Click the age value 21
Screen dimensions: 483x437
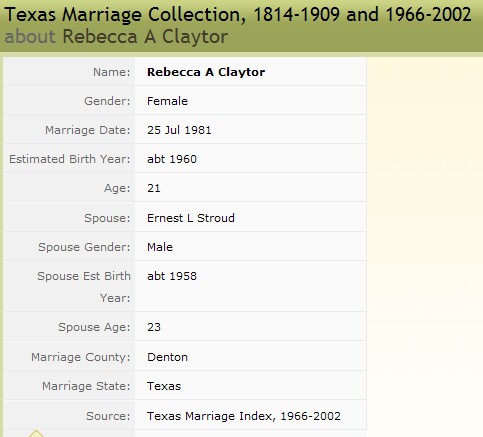[x=154, y=188]
